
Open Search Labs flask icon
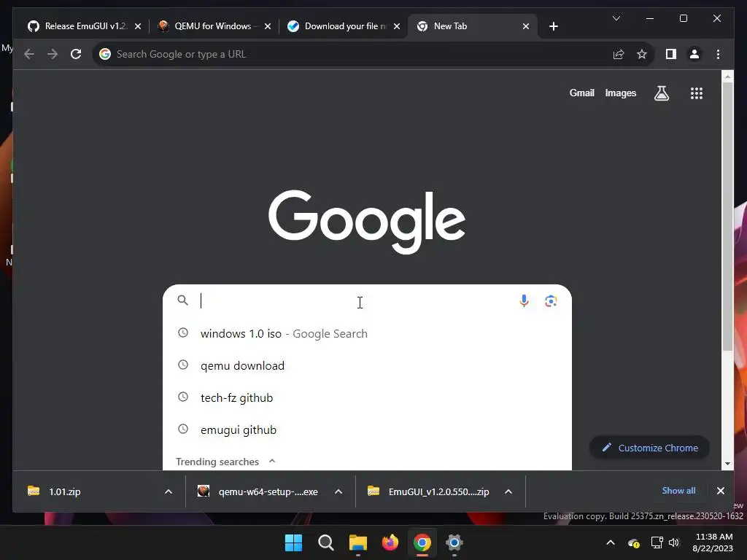click(x=661, y=93)
